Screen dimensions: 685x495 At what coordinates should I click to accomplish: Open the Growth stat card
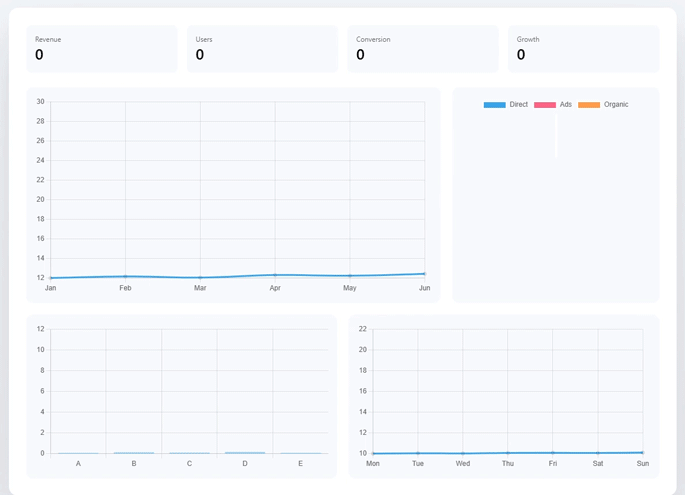click(x=583, y=49)
